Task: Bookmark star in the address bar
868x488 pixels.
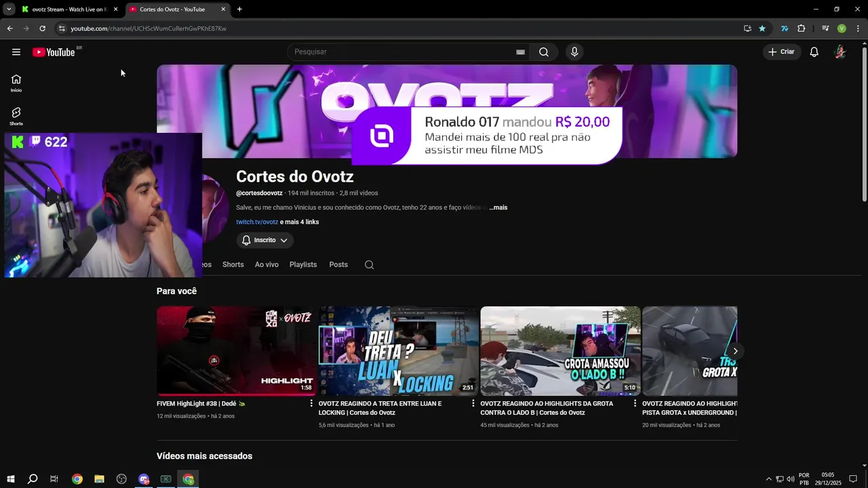Action: tap(762, 28)
